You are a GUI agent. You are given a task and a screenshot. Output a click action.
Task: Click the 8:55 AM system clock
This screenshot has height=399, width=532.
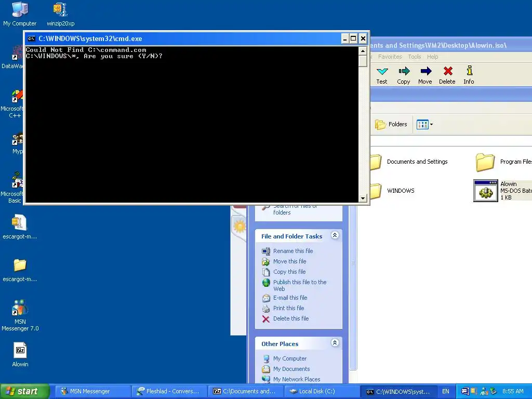pyautogui.click(x=513, y=391)
